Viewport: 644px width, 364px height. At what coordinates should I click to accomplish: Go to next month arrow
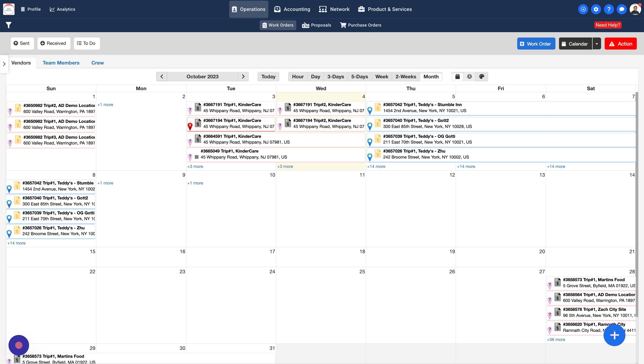coord(243,77)
